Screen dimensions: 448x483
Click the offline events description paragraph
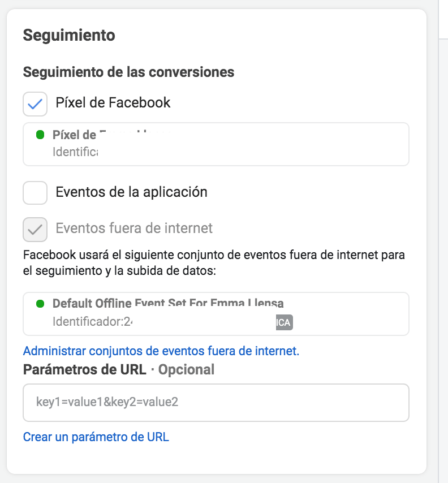click(x=214, y=263)
